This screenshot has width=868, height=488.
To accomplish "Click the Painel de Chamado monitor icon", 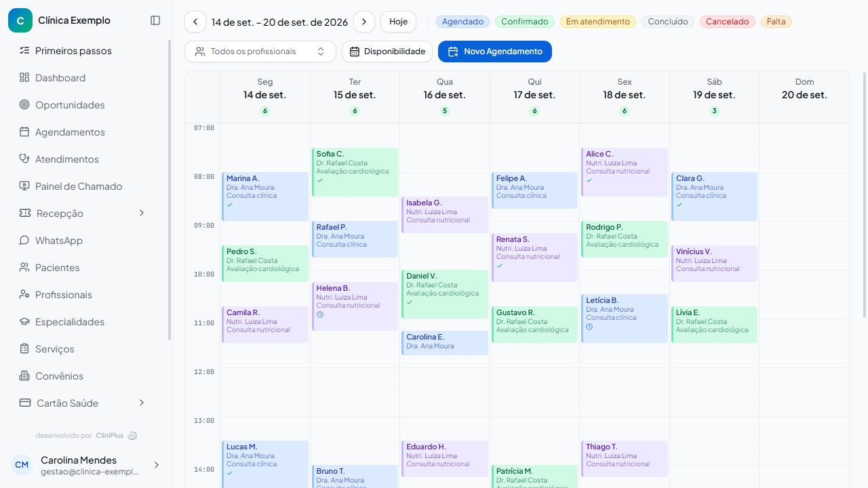I will (x=24, y=186).
